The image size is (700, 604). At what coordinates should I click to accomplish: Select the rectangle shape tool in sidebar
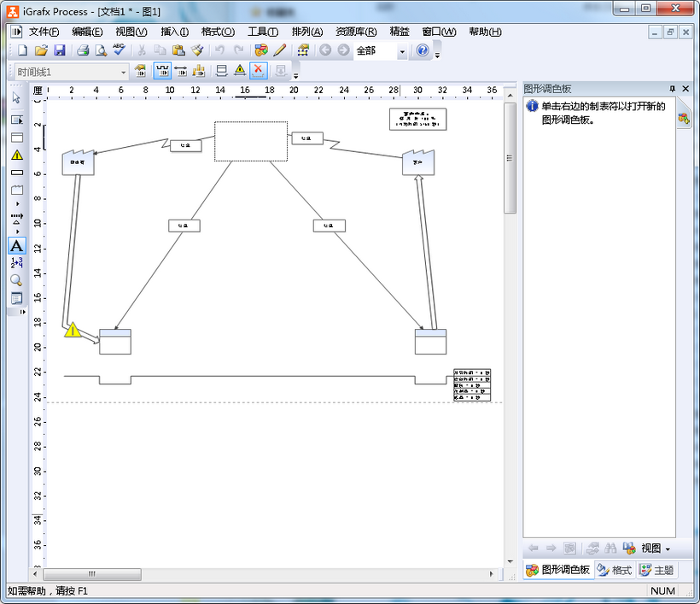click(x=17, y=173)
